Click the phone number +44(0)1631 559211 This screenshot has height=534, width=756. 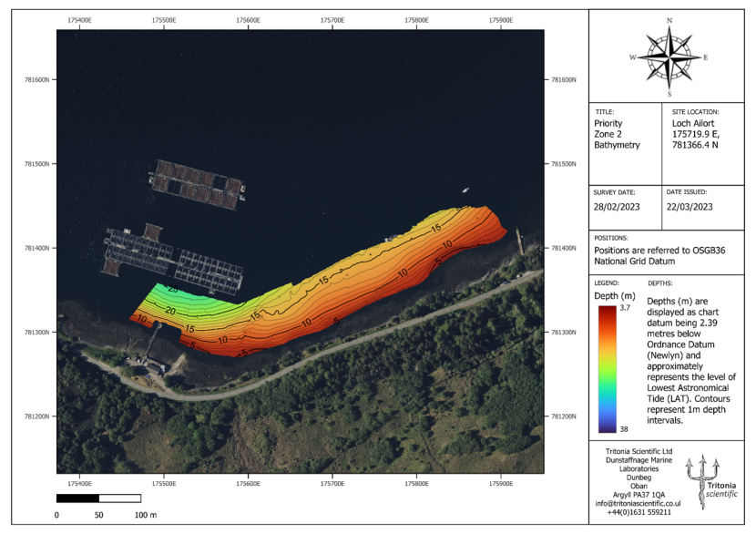(x=639, y=512)
